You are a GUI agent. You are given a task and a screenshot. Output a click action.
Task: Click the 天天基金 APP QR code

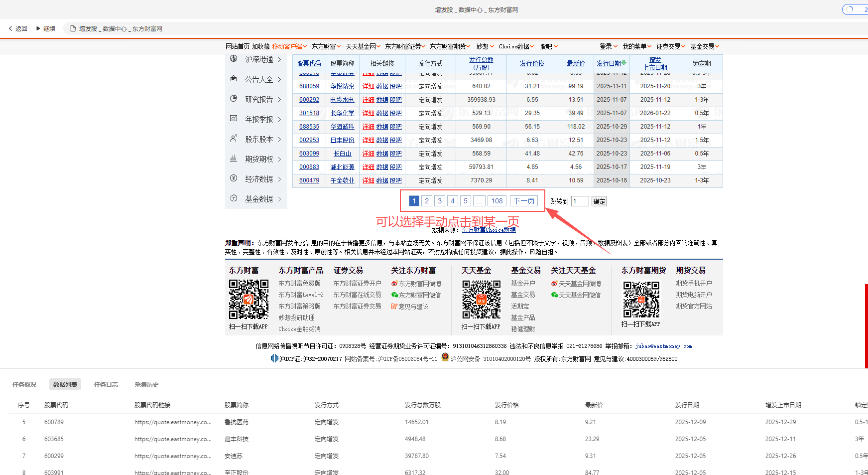[x=481, y=299]
